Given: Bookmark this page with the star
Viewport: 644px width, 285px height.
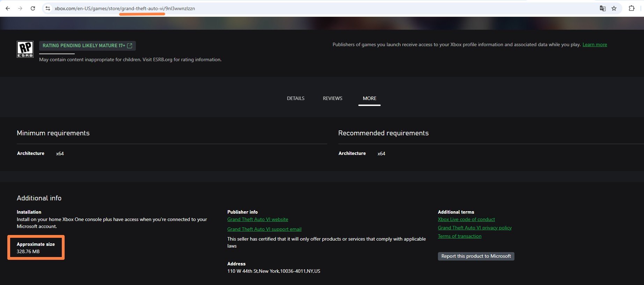Looking at the screenshot, I should (614, 8).
